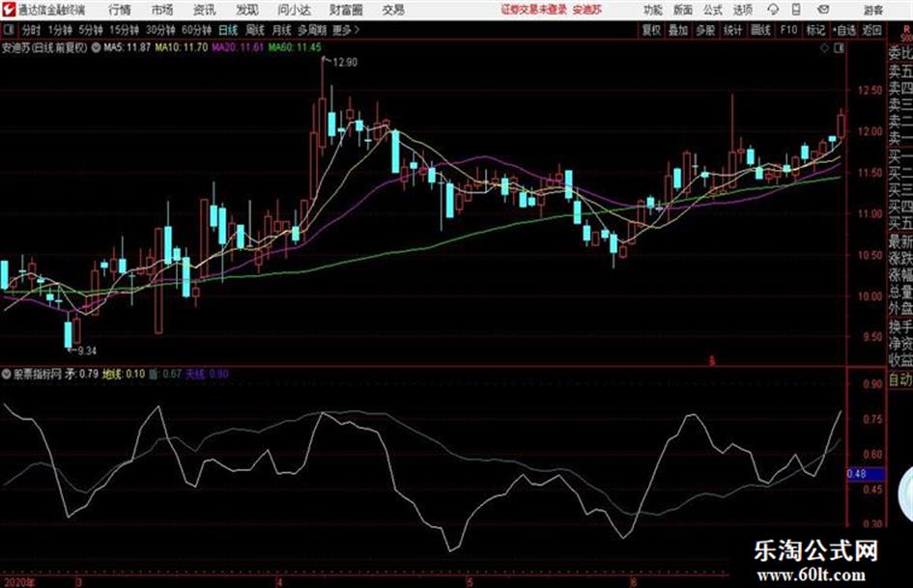The height and width of the screenshot is (588, 913).
Task: Open the 资讯 menu
Action: 205,10
